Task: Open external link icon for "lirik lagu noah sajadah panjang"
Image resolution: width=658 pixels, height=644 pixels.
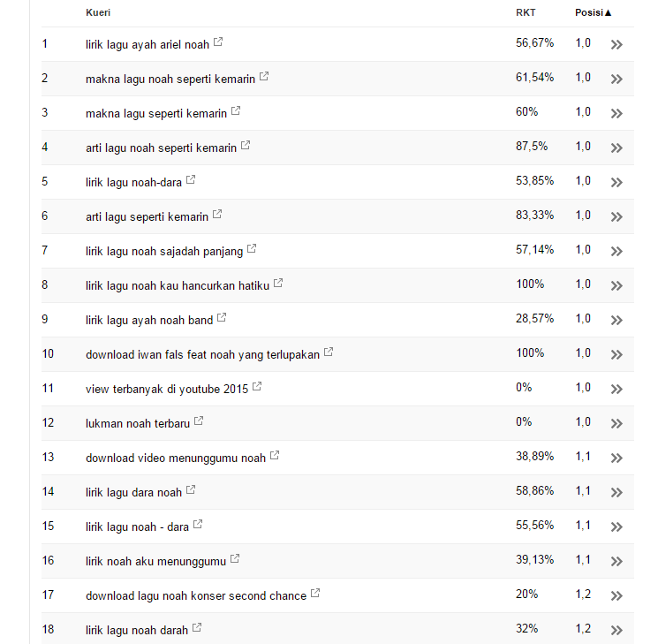Action: [252, 249]
